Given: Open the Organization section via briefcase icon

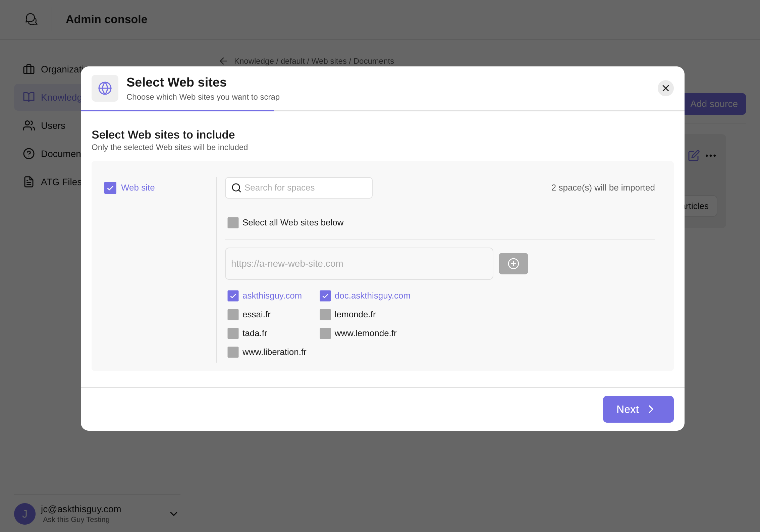Looking at the screenshot, I should [x=29, y=69].
